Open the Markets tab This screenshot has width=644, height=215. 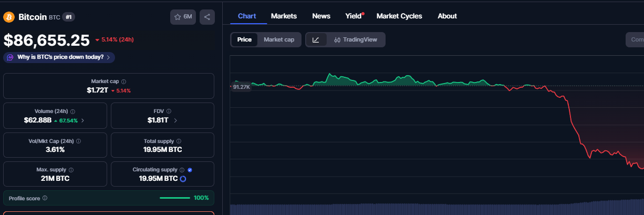click(284, 16)
